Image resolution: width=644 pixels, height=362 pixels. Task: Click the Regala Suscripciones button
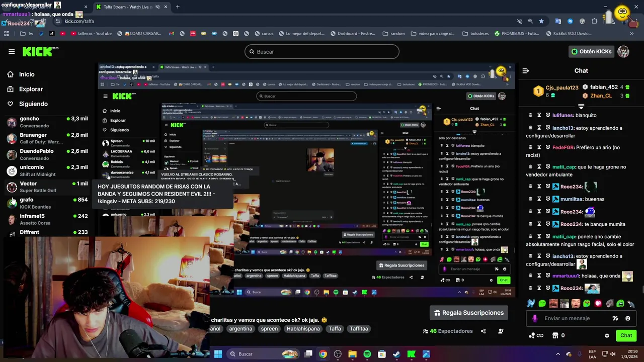tap(469, 313)
